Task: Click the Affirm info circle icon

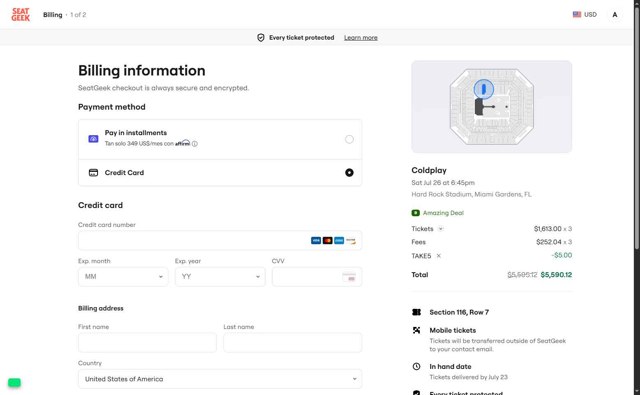Action: point(195,144)
